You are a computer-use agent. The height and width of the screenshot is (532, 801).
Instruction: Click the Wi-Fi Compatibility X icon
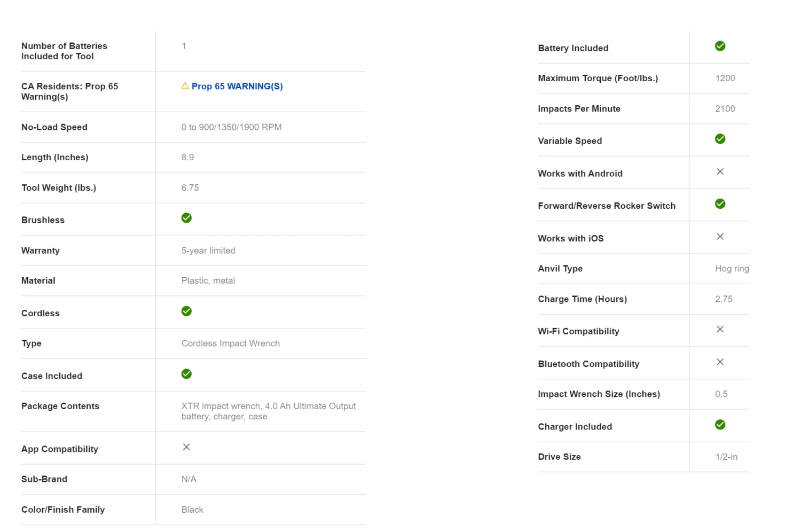[x=720, y=330]
